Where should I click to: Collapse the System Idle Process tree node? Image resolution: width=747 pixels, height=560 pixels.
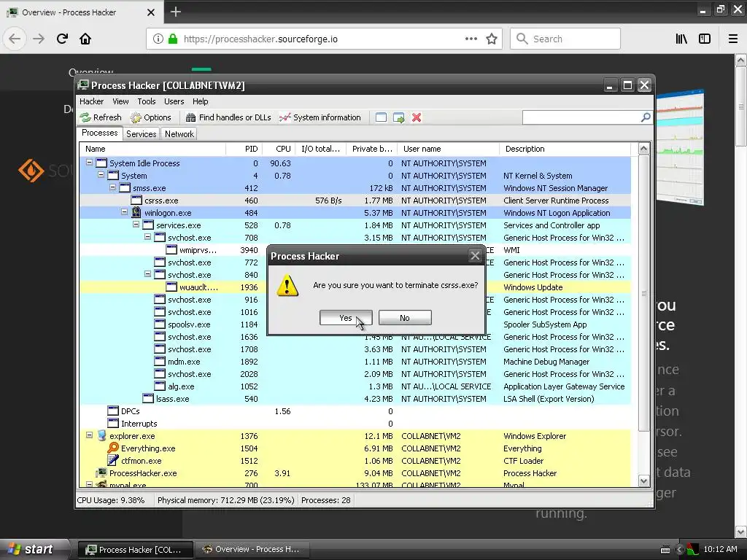tap(89, 163)
